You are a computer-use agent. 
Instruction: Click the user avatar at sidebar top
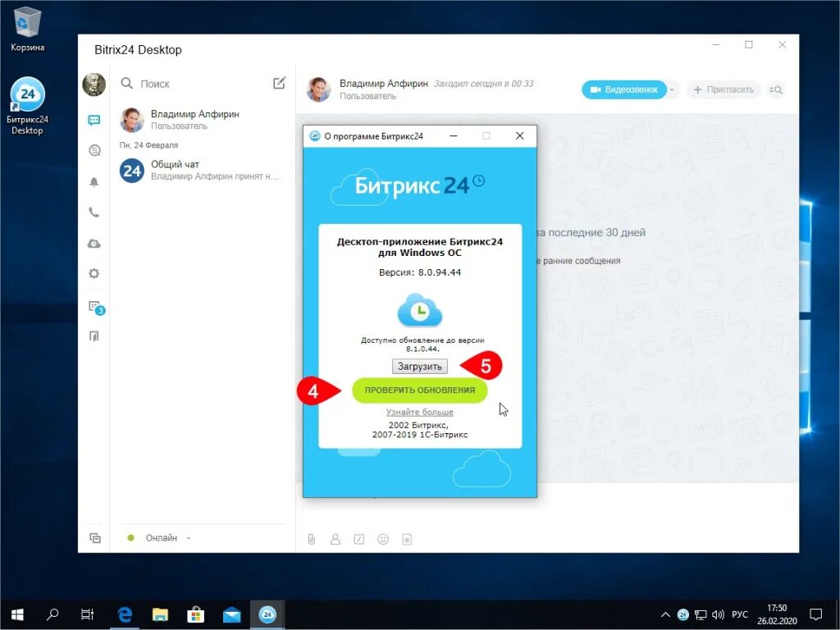[x=94, y=84]
